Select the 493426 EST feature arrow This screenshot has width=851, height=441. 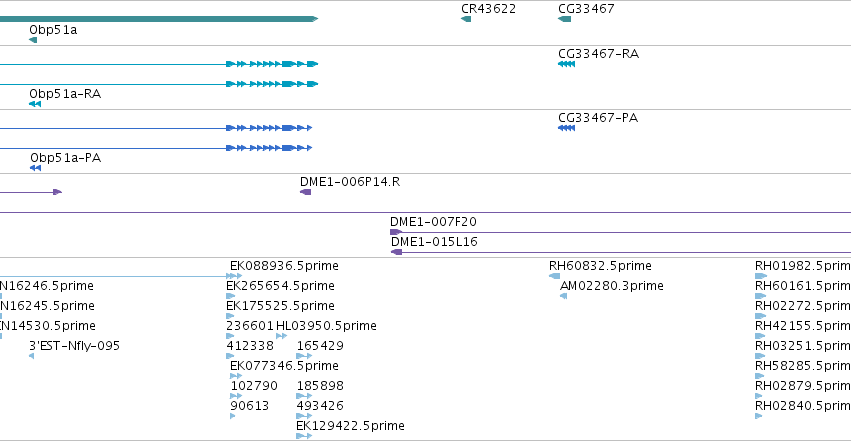(304, 416)
